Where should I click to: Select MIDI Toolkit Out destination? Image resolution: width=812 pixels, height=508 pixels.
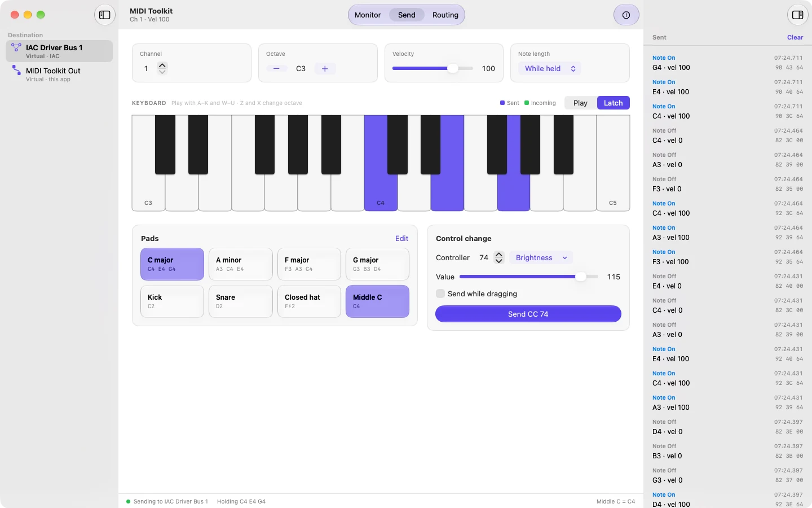click(x=59, y=75)
